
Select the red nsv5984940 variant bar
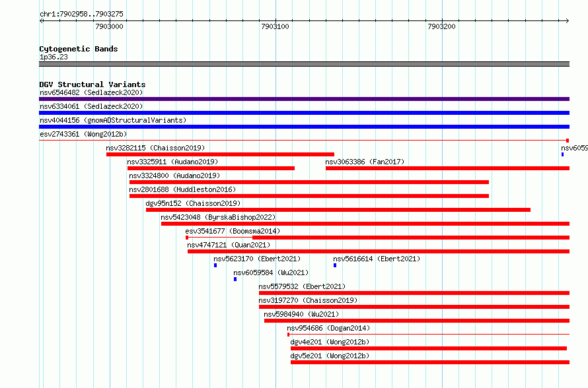click(417, 321)
